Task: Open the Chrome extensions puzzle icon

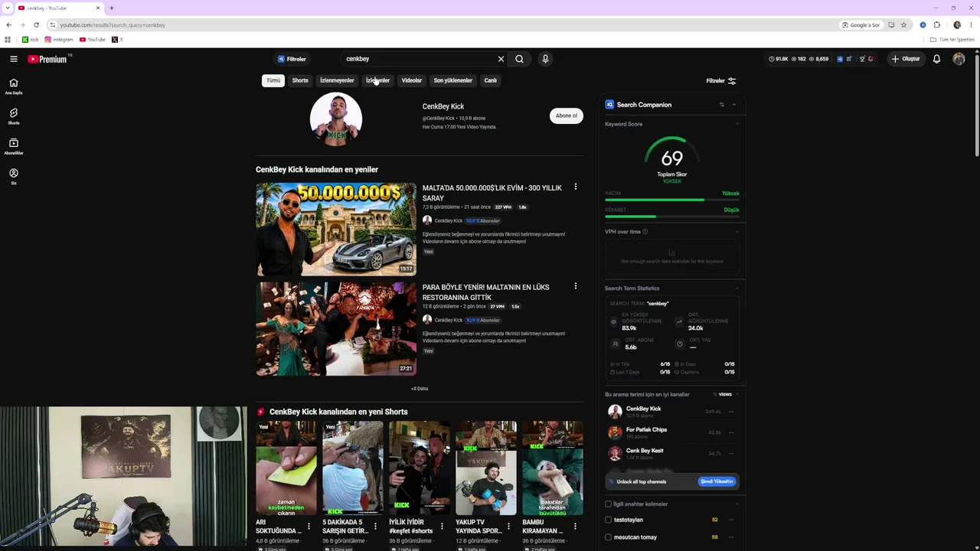Action: point(936,24)
